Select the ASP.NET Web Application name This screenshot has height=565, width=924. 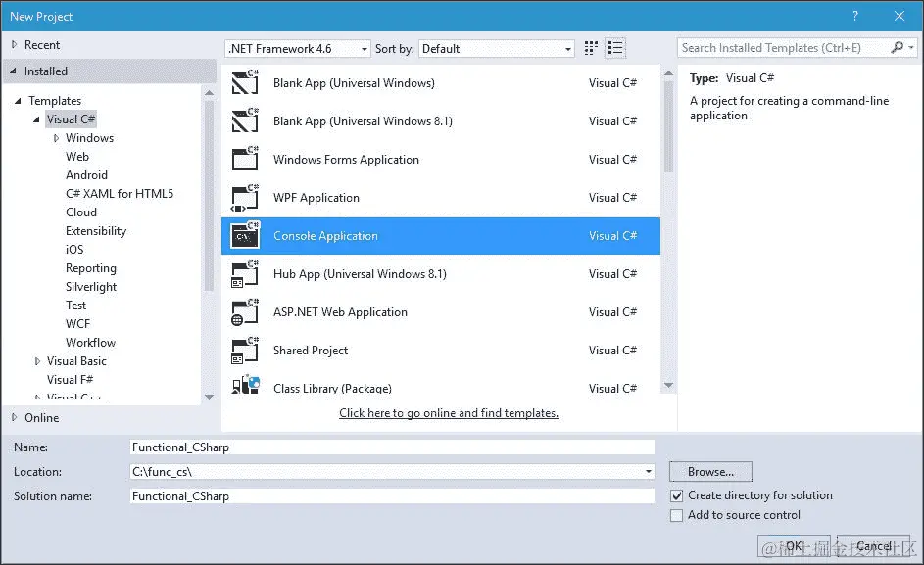click(x=340, y=312)
